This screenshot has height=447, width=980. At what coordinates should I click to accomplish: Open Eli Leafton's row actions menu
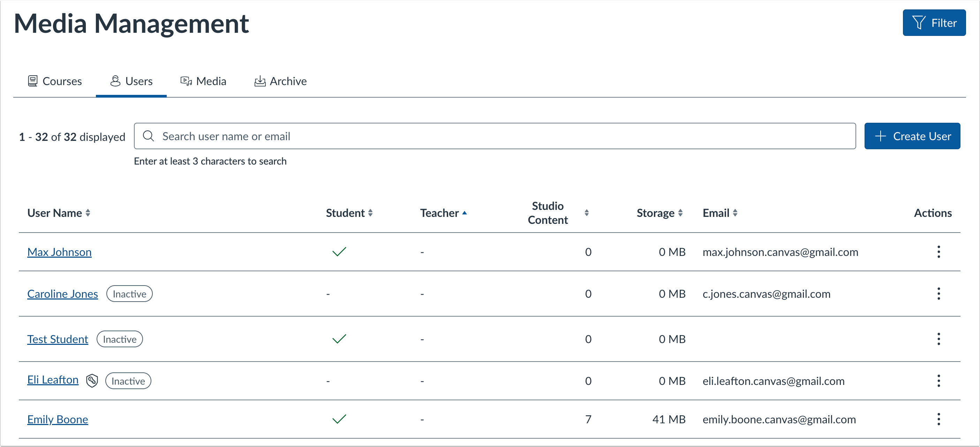pyautogui.click(x=939, y=380)
